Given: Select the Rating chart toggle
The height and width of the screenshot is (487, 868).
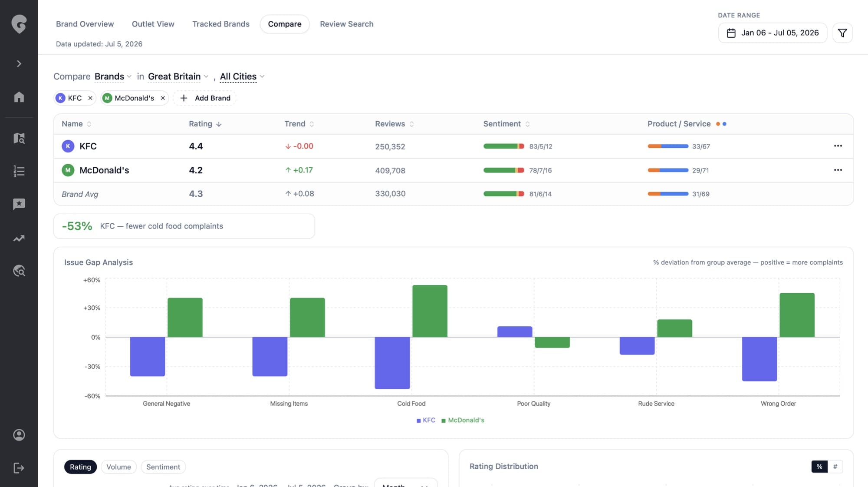Looking at the screenshot, I should [x=80, y=467].
